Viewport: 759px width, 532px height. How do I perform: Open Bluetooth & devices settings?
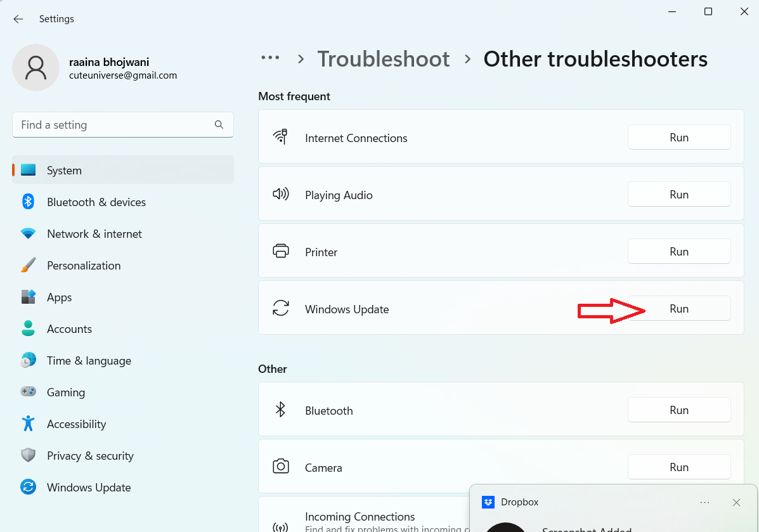point(96,202)
